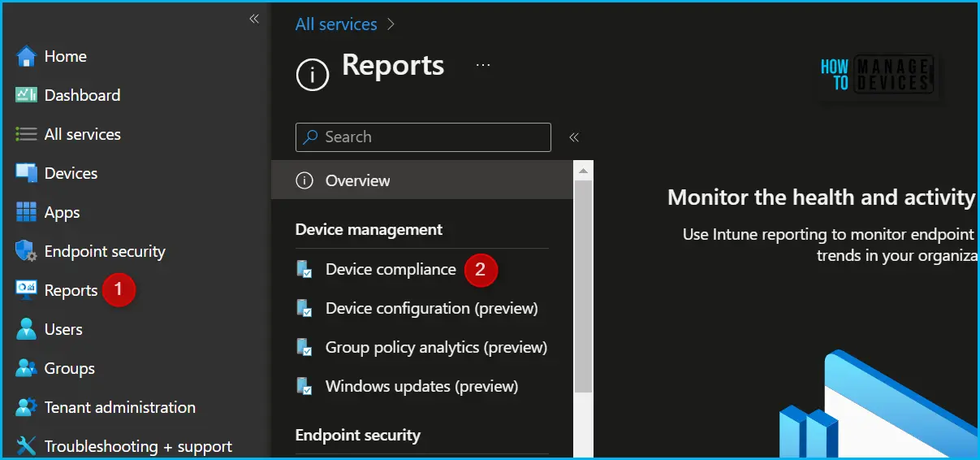Click the Endpoint security section heading
980x460 pixels.
358,435
